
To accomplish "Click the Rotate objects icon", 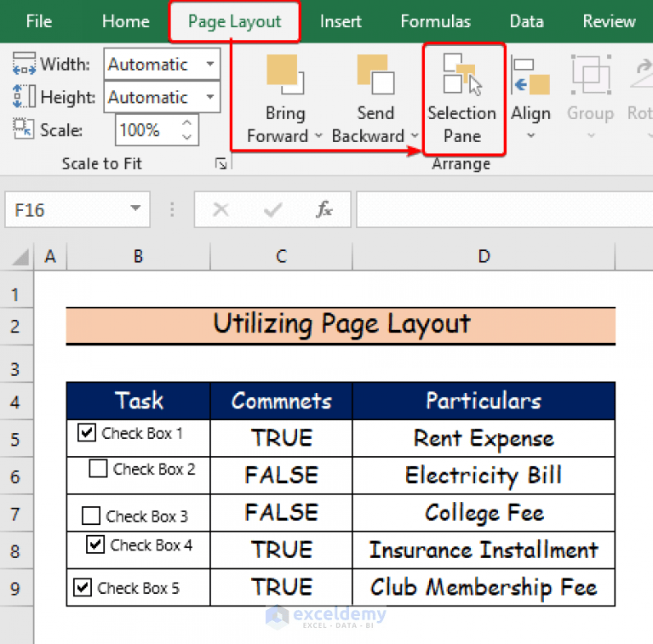I will click(642, 73).
